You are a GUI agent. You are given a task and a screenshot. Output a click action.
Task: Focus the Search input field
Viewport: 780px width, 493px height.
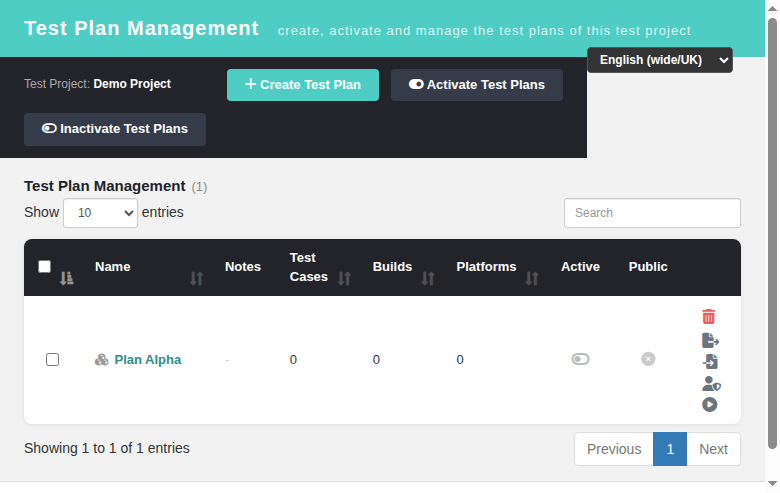point(652,213)
